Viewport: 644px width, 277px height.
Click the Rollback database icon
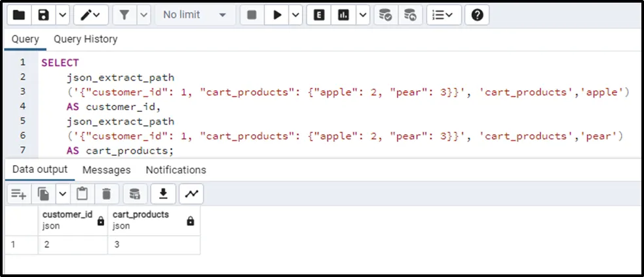pos(409,14)
